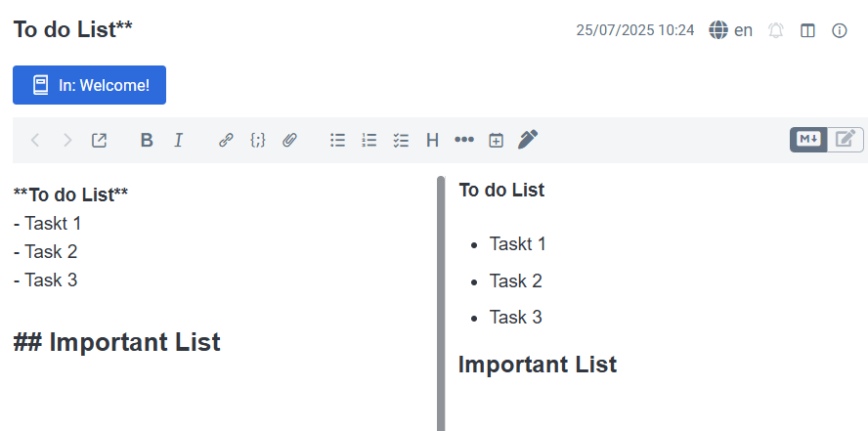Screen dimensions: 868x431
Task: Toggle bold formatting
Action: [x=147, y=140]
